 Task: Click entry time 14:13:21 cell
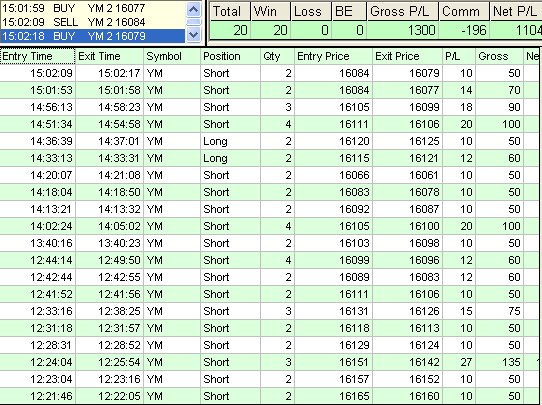[x=38, y=209]
